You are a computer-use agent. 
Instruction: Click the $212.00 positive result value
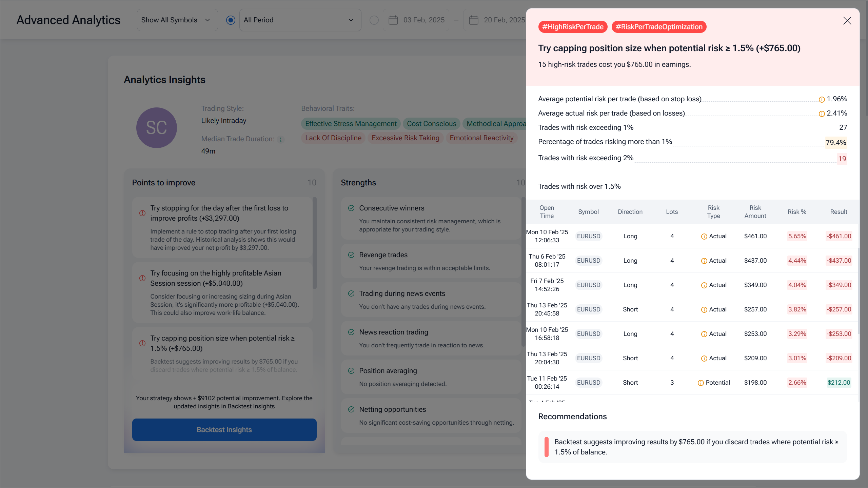[x=839, y=383]
